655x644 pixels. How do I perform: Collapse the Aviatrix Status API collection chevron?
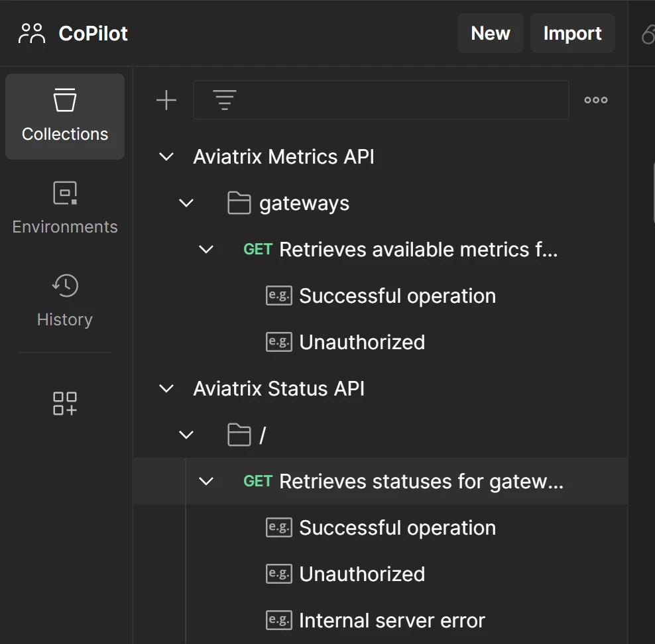(x=166, y=388)
